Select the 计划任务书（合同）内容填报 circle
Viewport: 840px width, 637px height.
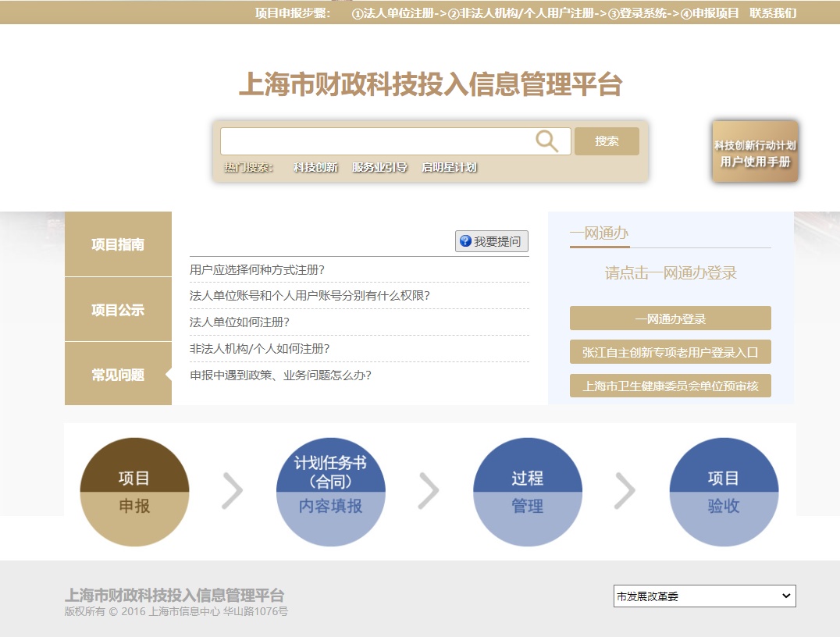point(331,491)
